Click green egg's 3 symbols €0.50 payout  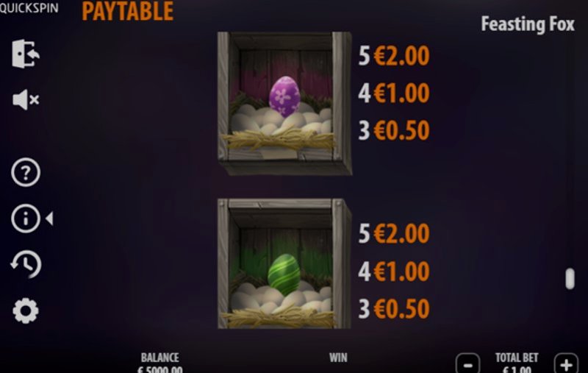[394, 309]
